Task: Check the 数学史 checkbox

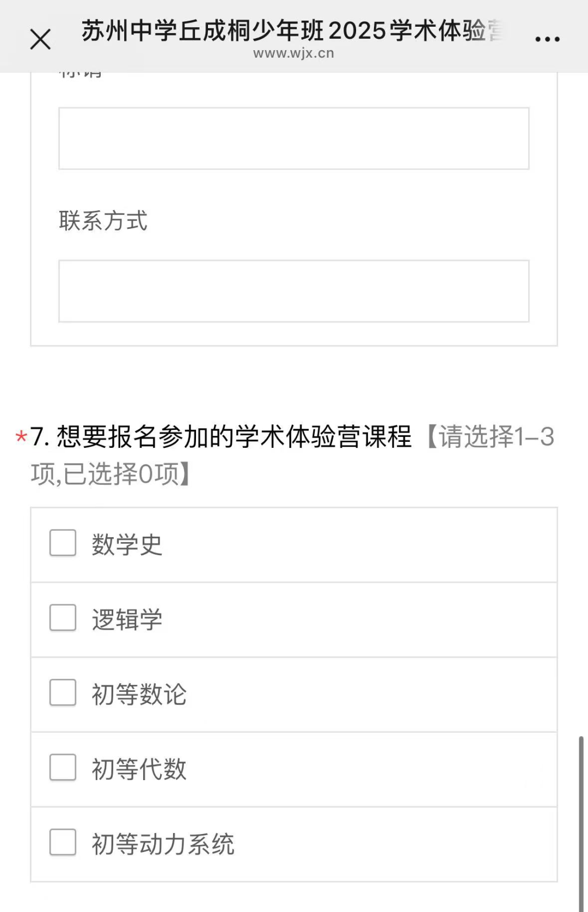Action: [63, 543]
